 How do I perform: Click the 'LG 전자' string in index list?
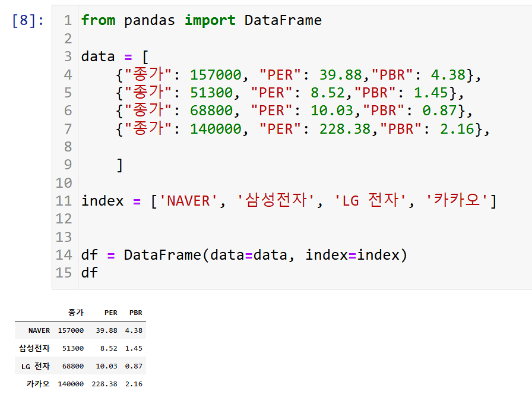click(x=370, y=200)
